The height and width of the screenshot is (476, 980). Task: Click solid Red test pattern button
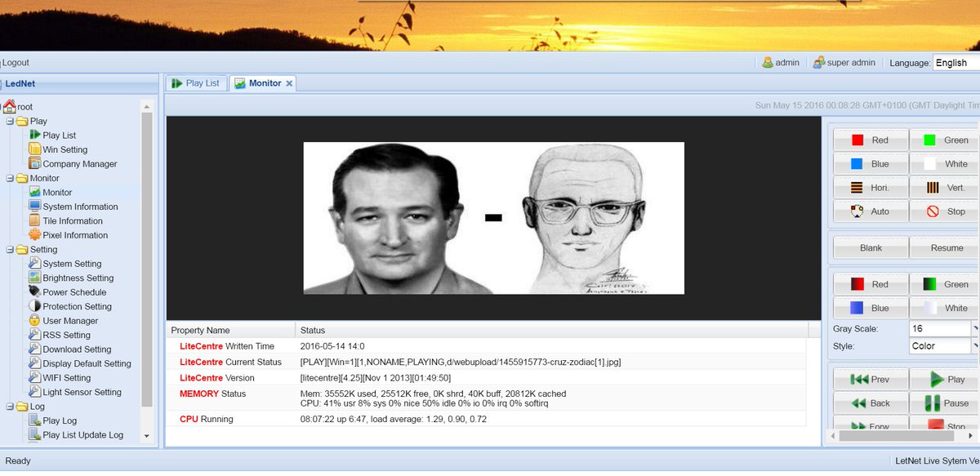(871, 140)
